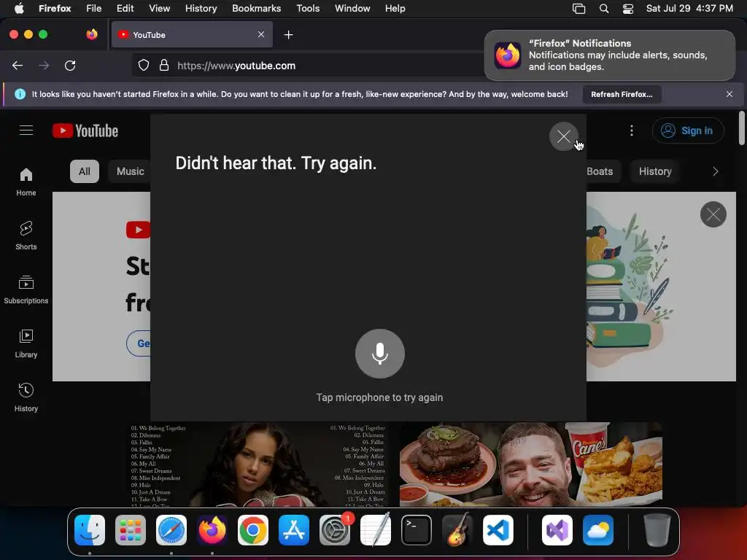This screenshot has width=747, height=560.
Task: Select the History filter chip
Action: (x=655, y=171)
